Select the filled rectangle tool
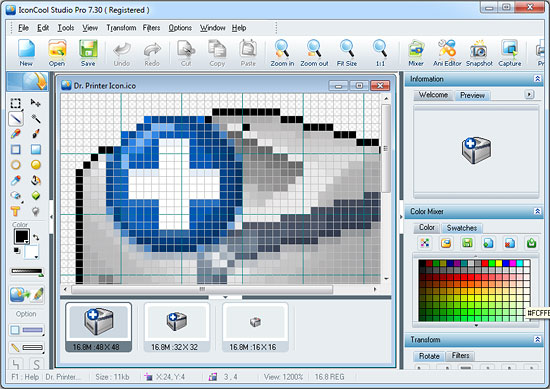The width and height of the screenshot is (550, 389). (35, 149)
